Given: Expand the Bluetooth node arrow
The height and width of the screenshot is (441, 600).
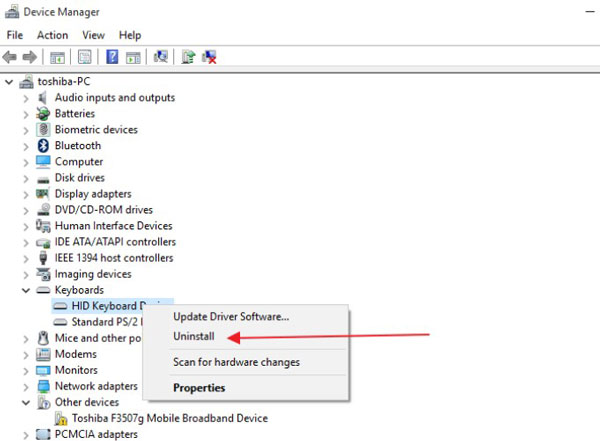Looking at the screenshot, I should [x=26, y=147].
